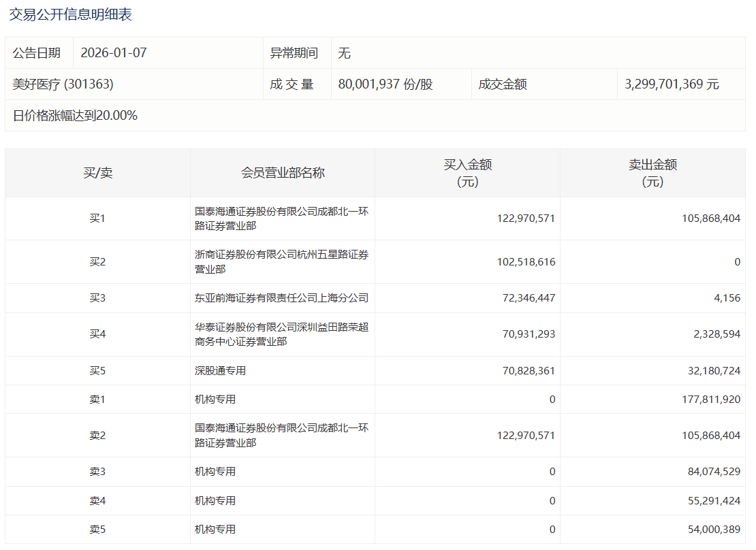756x550 pixels.
Task: Click 机构专用 in the 卖5 row
Action: point(215,529)
